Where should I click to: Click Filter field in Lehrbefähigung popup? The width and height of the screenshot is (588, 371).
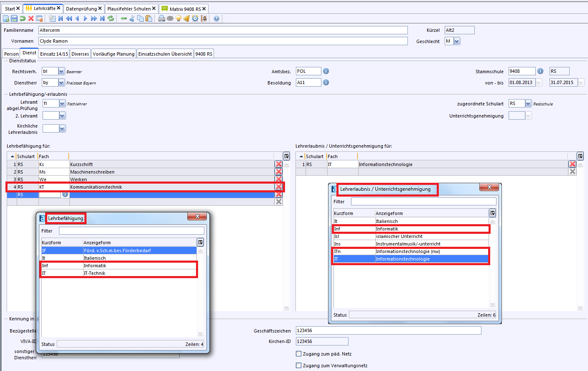[132, 231]
